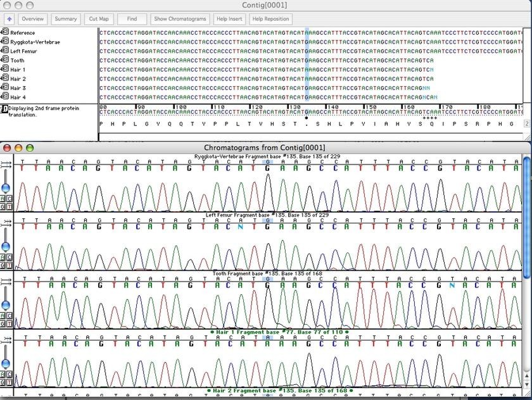This screenshot has width=532, height=400.
Task: Toggle the C trace in first chromatogram
Action: pos(9,198)
